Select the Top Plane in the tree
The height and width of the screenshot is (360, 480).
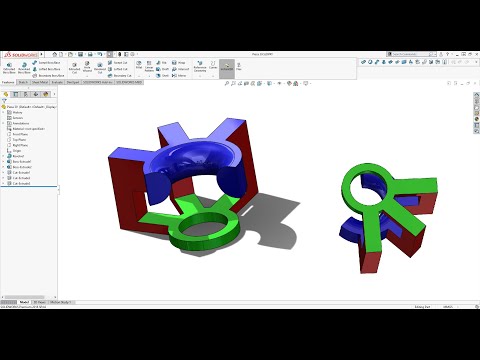click(16, 140)
